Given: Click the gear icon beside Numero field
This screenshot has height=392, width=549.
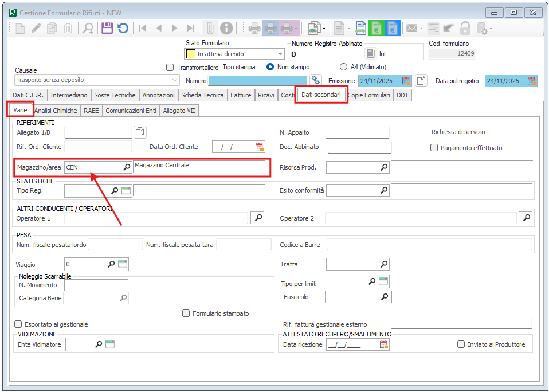Looking at the screenshot, I should (315, 80).
